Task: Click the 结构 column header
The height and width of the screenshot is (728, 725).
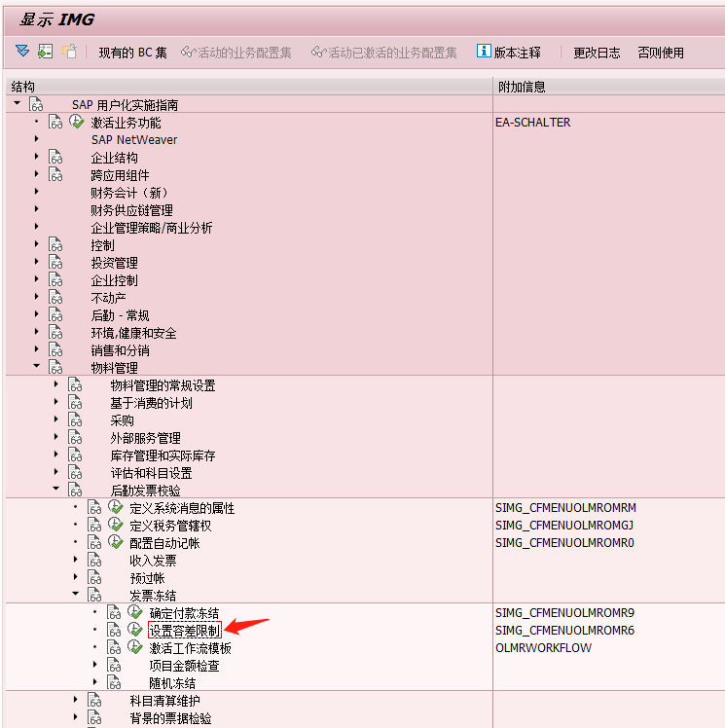Action: pos(249,87)
